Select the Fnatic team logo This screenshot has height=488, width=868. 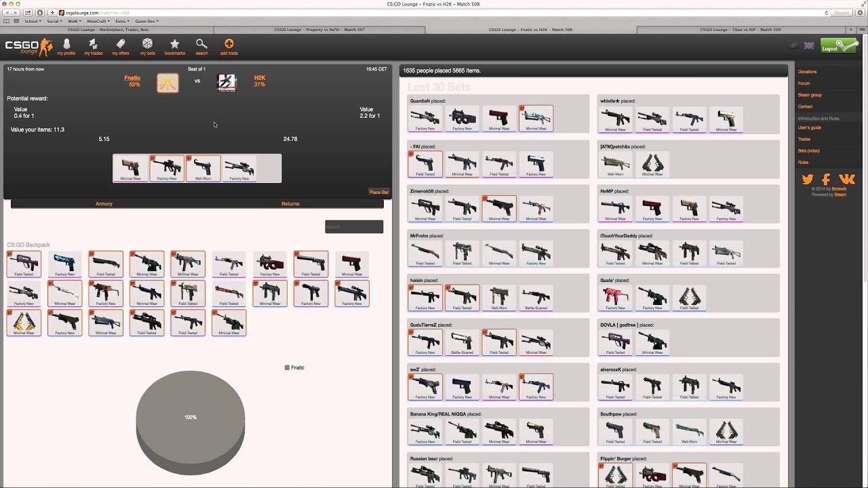pyautogui.click(x=167, y=83)
